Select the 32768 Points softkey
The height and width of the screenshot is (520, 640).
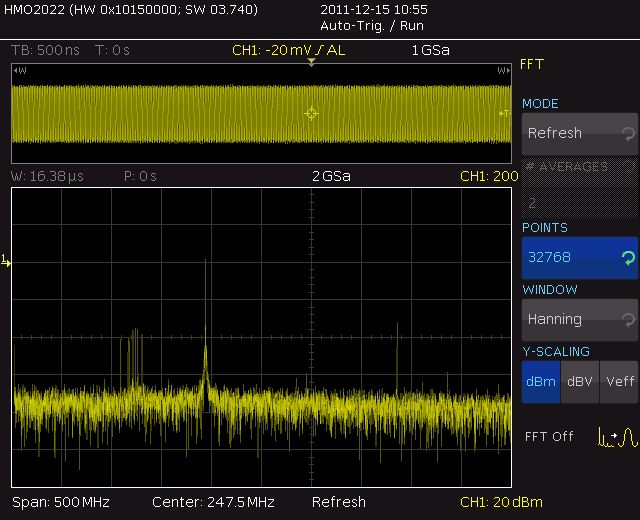pos(580,258)
